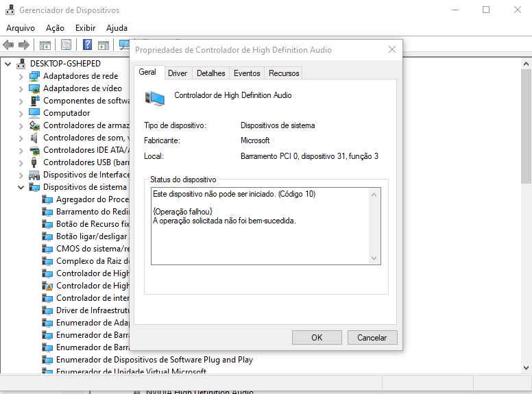This screenshot has width=532, height=394.
Task: Click the large device icon in dialog
Action: [155, 98]
